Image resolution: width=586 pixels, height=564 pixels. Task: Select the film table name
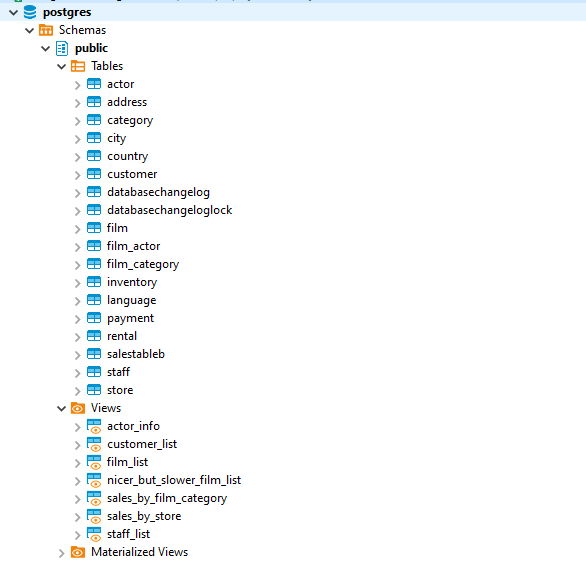pos(117,228)
